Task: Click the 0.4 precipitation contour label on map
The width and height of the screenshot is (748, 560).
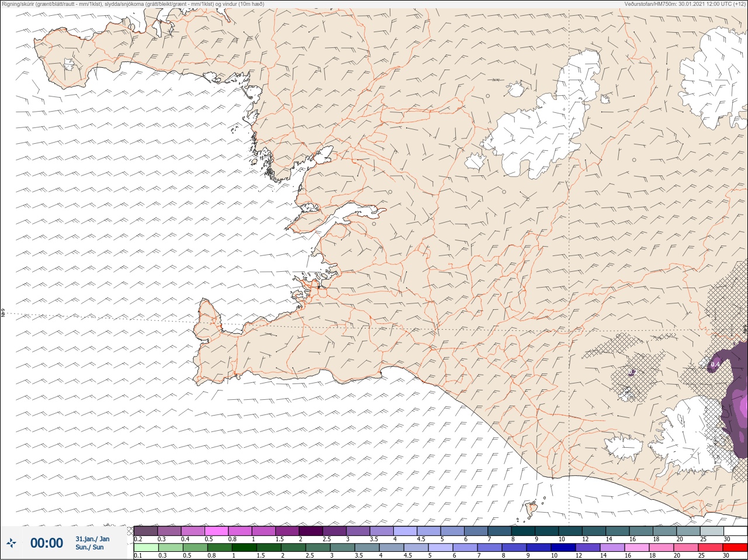Action: [x=715, y=364]
